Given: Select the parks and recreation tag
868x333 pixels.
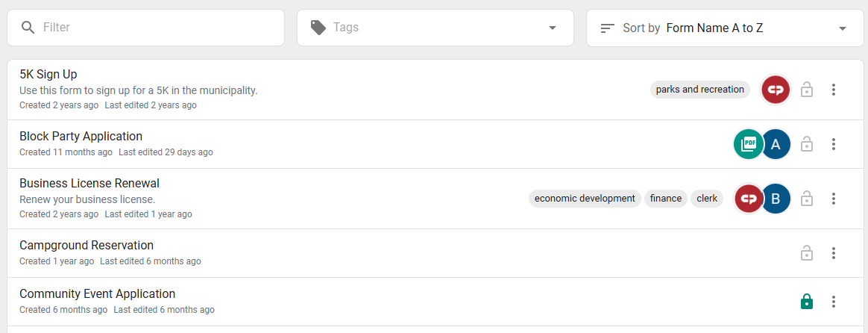Looking at the screenshot, I should point(699,89).
